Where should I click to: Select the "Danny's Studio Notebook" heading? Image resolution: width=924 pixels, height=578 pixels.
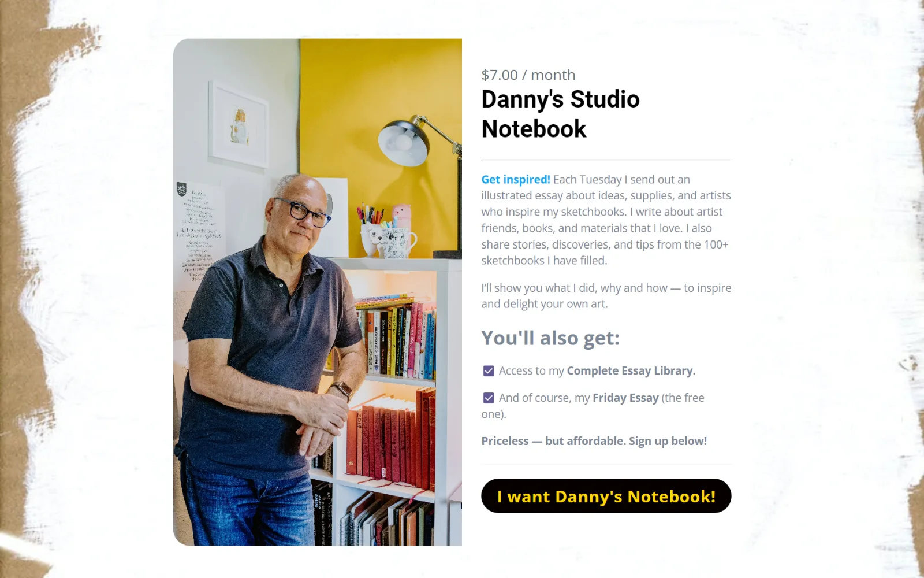560,114
